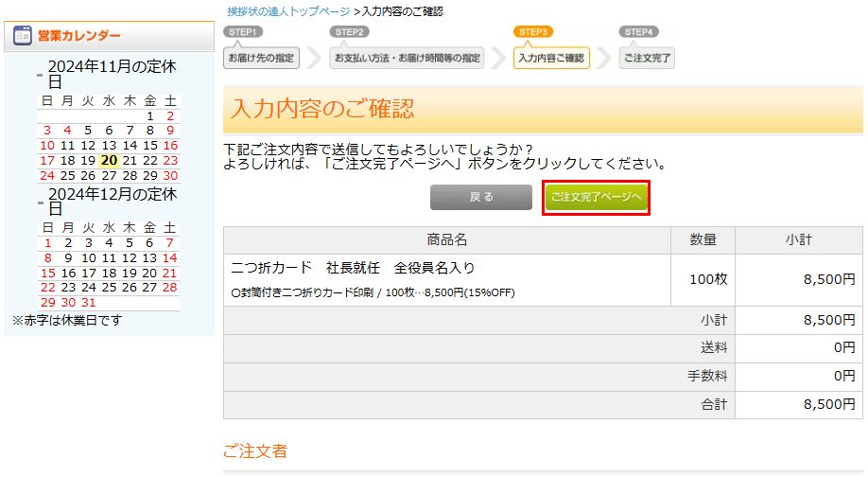
Task: Select the STEP2 お支払い方法・お届け時間等の指定 step
Action: point(407,58)
